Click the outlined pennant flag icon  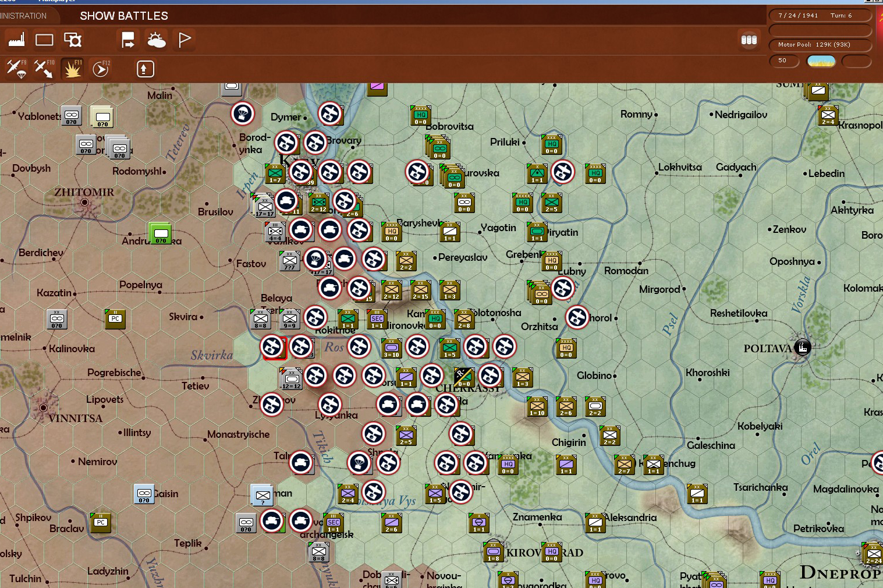[185, 40]
